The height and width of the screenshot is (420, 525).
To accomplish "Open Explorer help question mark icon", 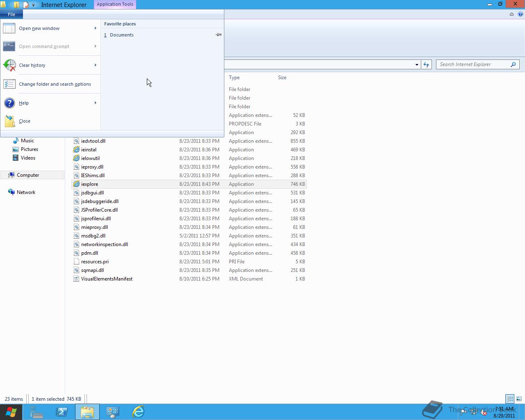I will coord(520,14).
